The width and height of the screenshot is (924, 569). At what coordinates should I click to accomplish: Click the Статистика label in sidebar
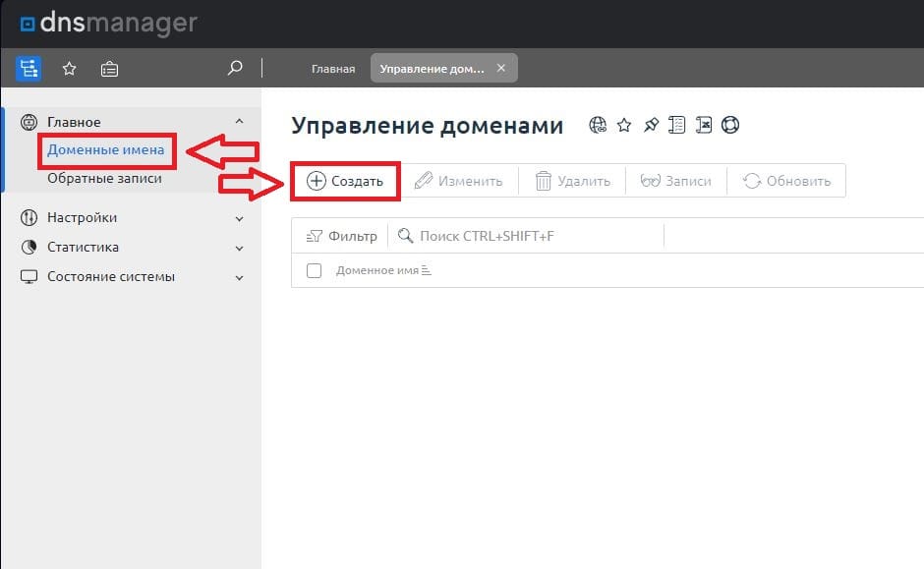pos(84,247)
